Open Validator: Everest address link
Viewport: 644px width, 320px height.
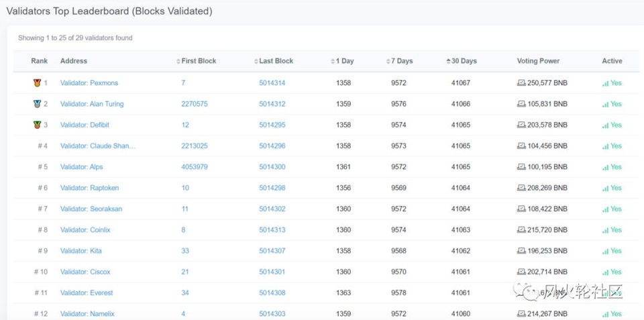(87, 293)
